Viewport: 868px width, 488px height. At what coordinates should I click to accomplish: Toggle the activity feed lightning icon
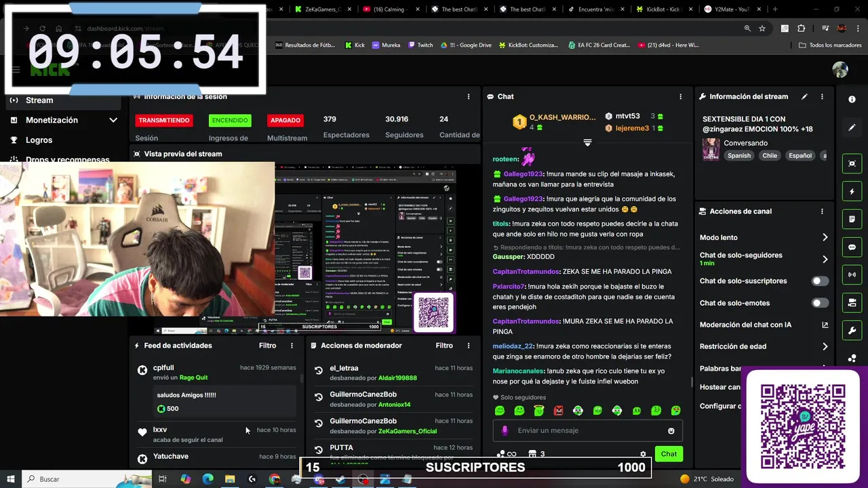852,192
